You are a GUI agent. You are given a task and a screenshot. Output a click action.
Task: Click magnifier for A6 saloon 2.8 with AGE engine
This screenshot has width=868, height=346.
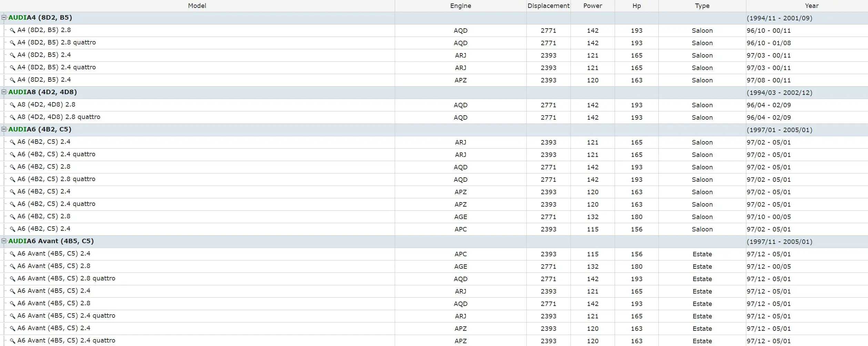coord(12,217)
